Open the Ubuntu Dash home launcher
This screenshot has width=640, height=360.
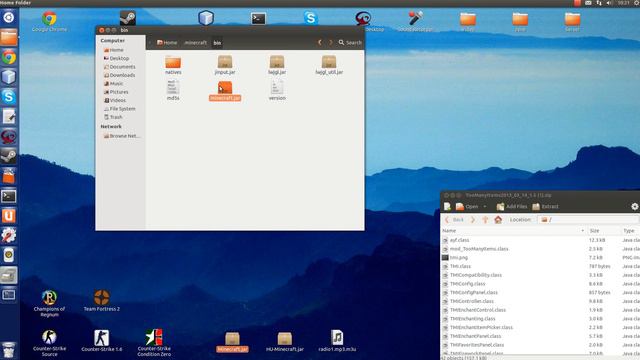[9, 17]
